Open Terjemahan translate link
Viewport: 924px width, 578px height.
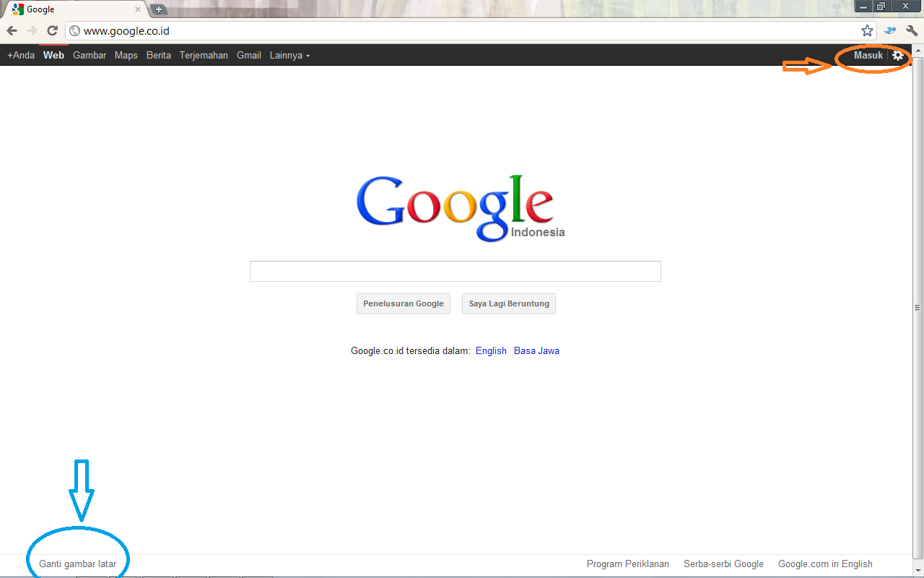[x=204, y=55]
